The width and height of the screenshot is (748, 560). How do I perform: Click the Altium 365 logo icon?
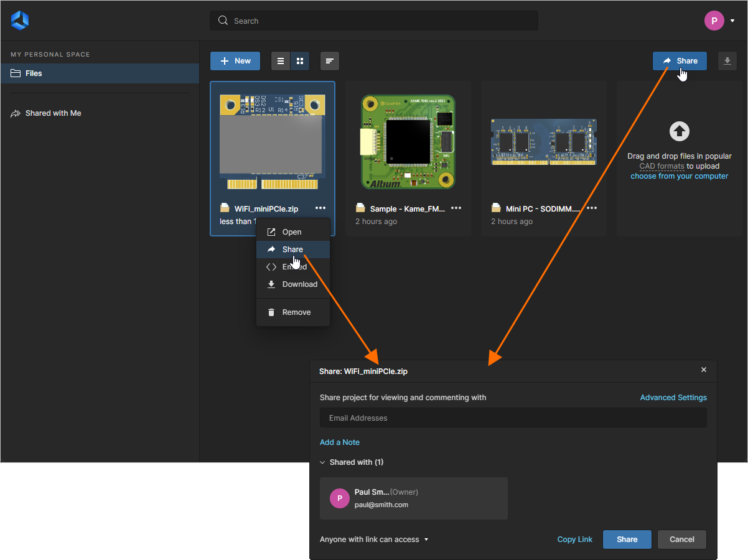(19, 20)
